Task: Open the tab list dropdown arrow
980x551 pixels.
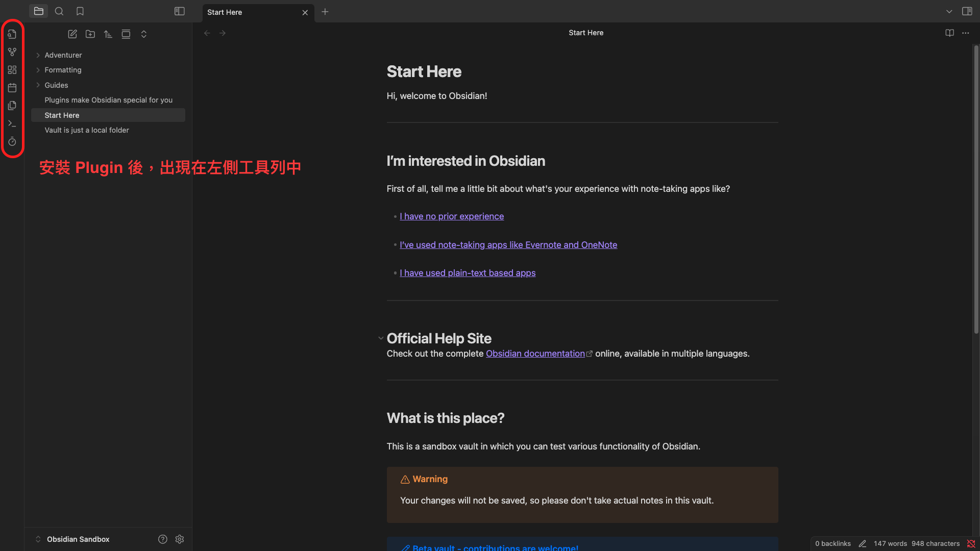Action: 949,11
